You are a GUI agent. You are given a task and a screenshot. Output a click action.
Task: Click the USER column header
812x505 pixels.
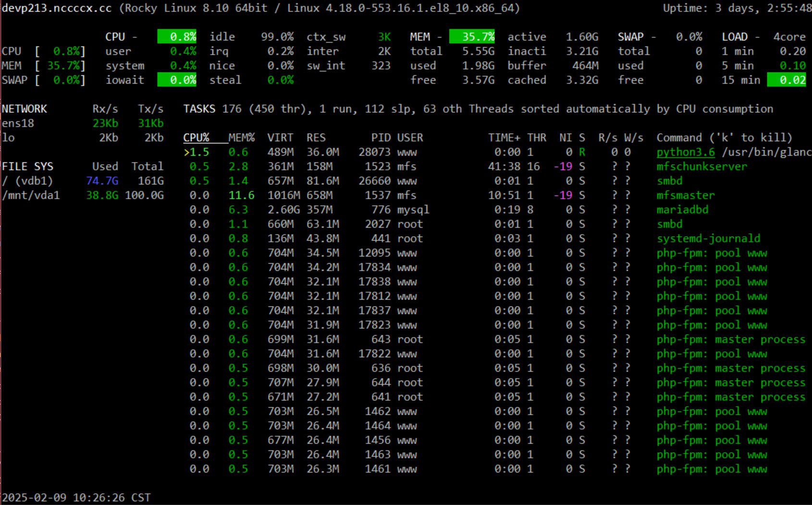tap(410, 138)
